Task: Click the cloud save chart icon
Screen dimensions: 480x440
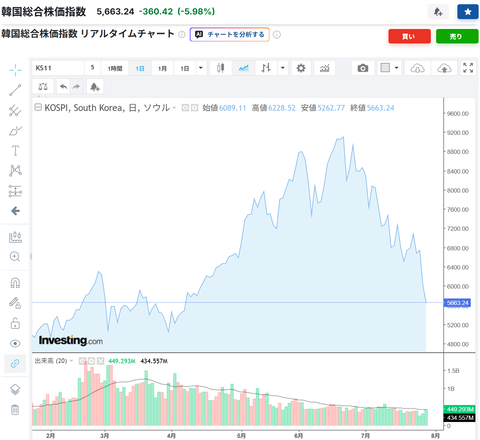Action: click(x=444, y=68)
